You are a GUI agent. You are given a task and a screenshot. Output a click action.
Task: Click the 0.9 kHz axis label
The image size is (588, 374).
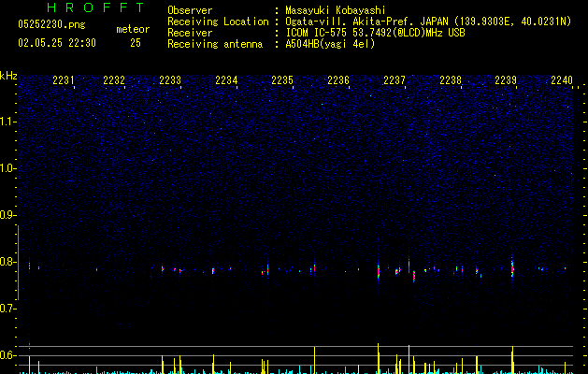7,215
